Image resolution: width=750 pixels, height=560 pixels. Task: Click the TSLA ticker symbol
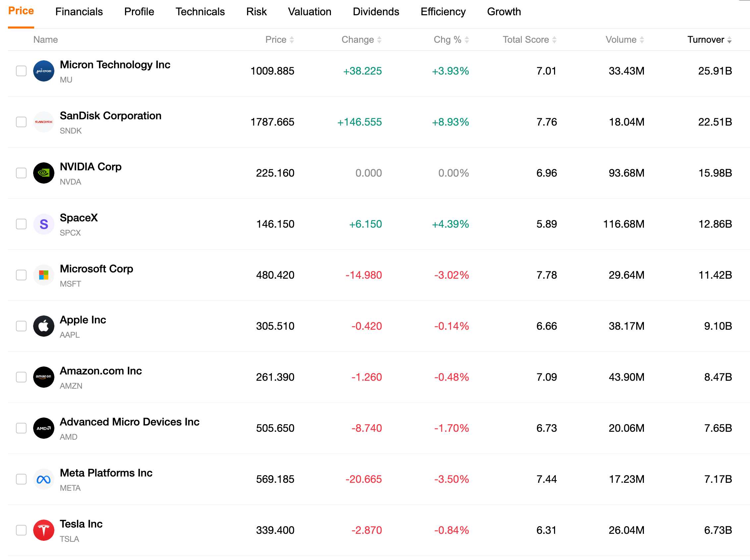[70, 539]
